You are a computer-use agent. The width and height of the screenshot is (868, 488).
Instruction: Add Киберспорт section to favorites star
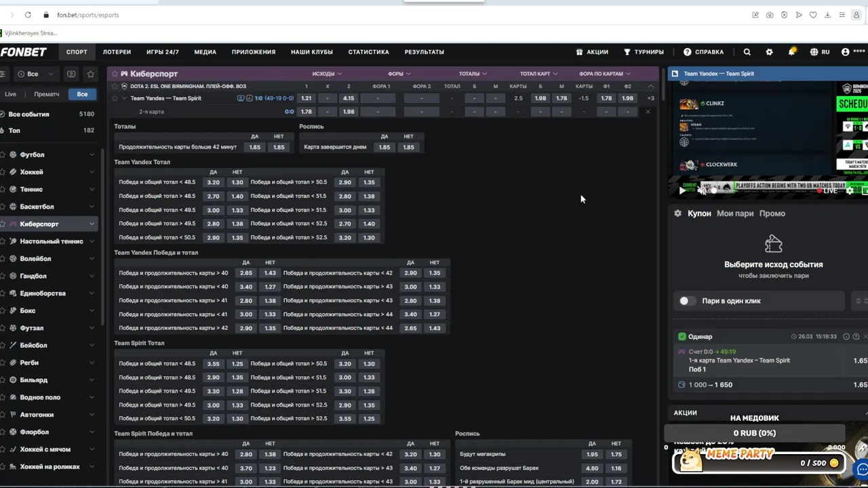(x=115, y=73)
